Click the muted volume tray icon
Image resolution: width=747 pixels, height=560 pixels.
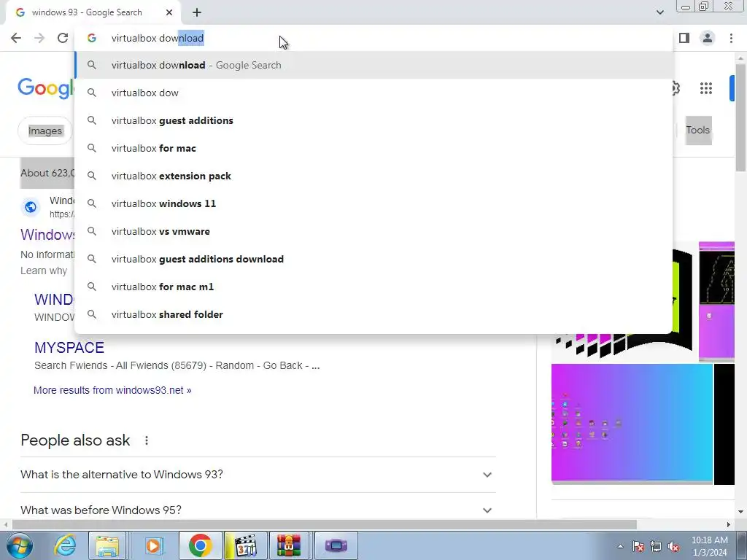(673, 547)
